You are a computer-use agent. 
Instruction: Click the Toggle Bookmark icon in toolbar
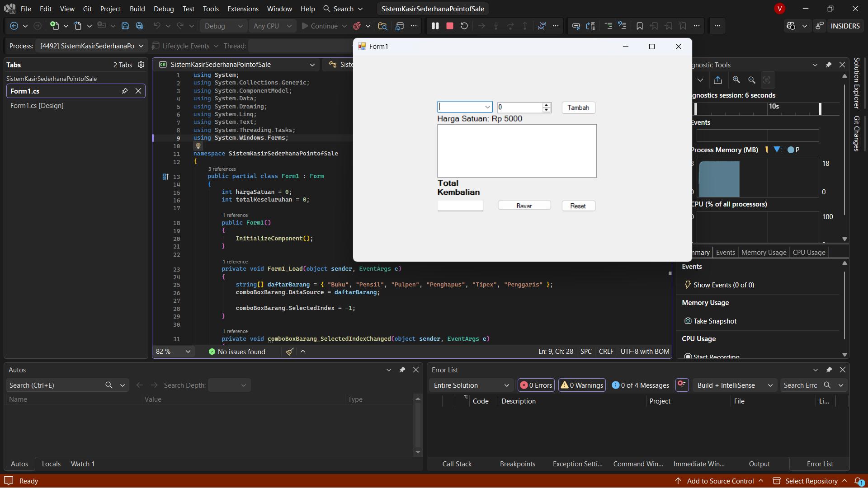click(x=640, y=26)
